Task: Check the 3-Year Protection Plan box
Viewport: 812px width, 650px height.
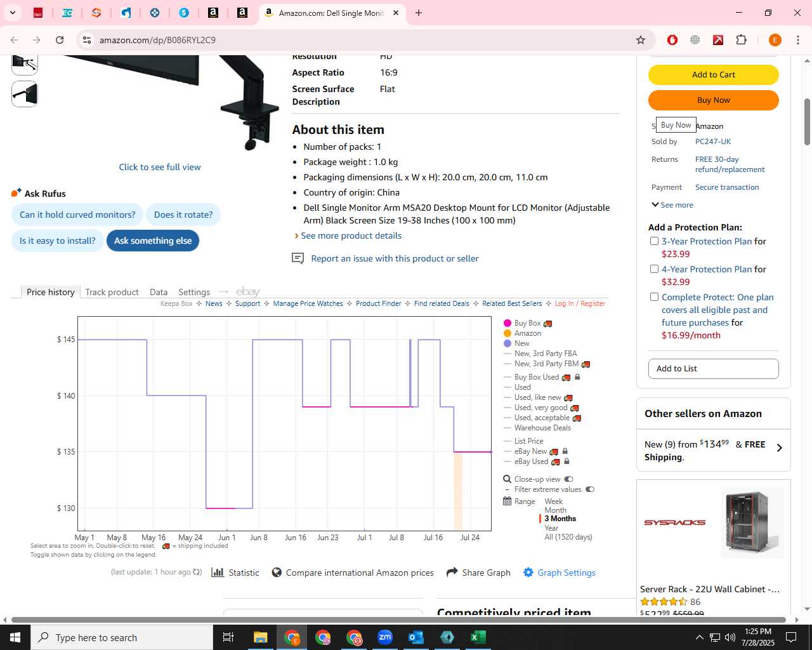Action: (654, 241)
